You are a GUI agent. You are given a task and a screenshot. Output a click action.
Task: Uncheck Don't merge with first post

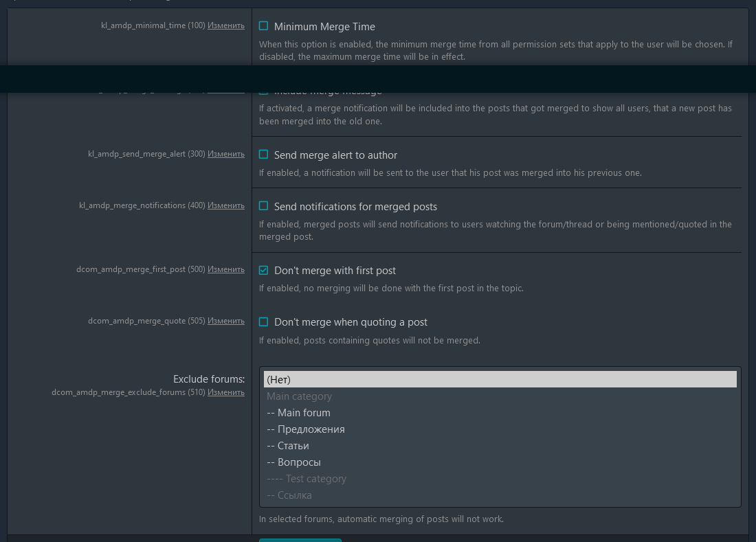pos(263,270)
